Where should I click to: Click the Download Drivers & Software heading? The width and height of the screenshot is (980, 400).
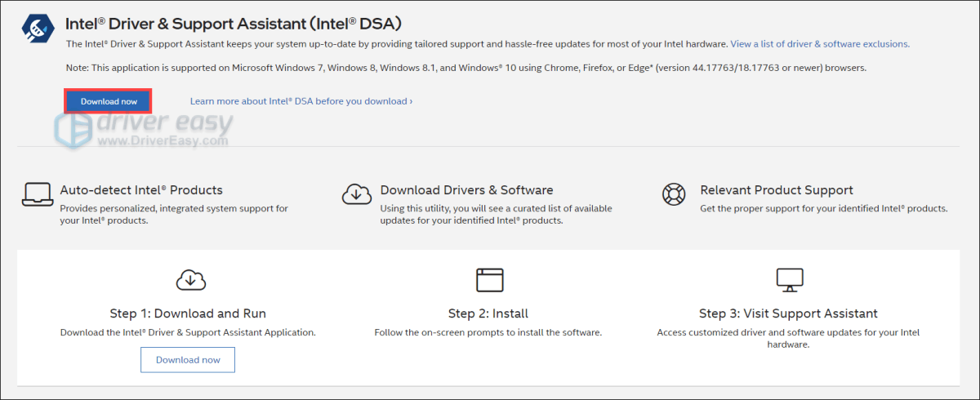[x=466, y=190]
